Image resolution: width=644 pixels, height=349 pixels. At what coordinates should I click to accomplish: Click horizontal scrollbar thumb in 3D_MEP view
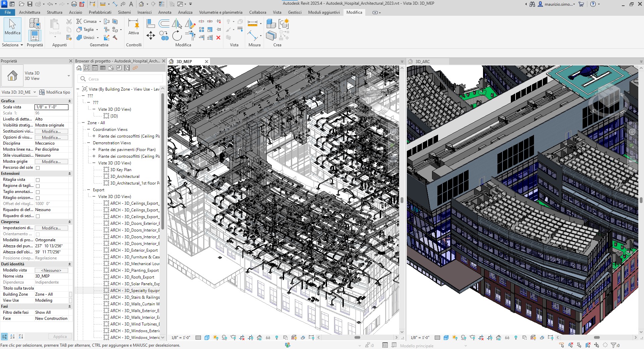pyautogui.click(x=357, y=338)
